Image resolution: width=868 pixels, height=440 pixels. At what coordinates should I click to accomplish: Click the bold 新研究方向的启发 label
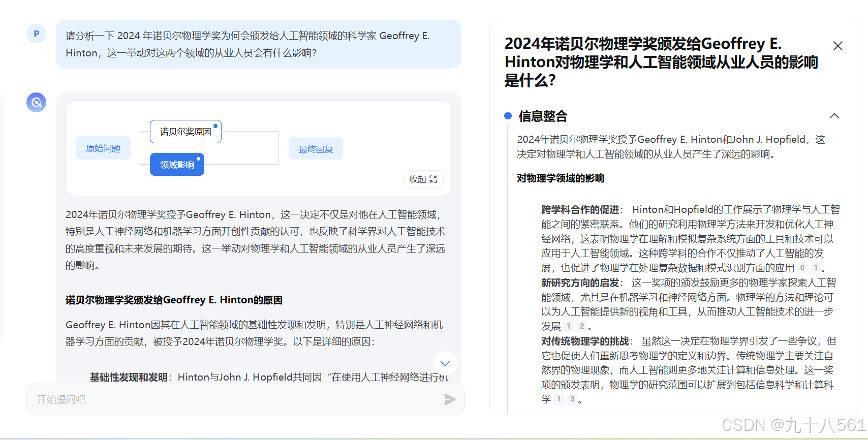click(580, 283)
